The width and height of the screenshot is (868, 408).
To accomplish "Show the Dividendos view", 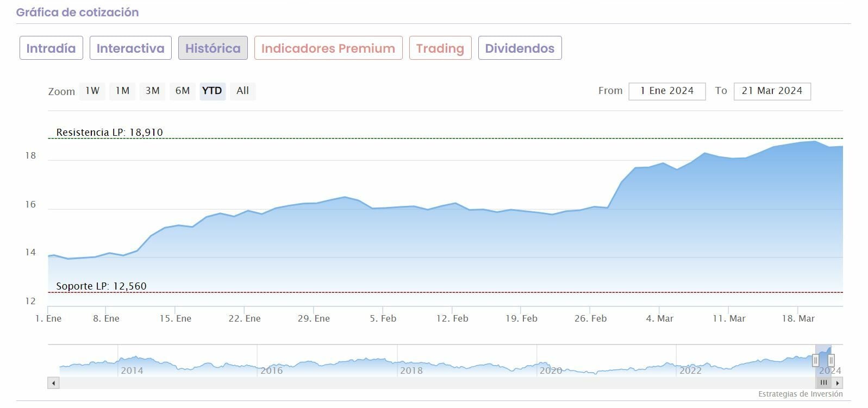I will pos(520,48).
